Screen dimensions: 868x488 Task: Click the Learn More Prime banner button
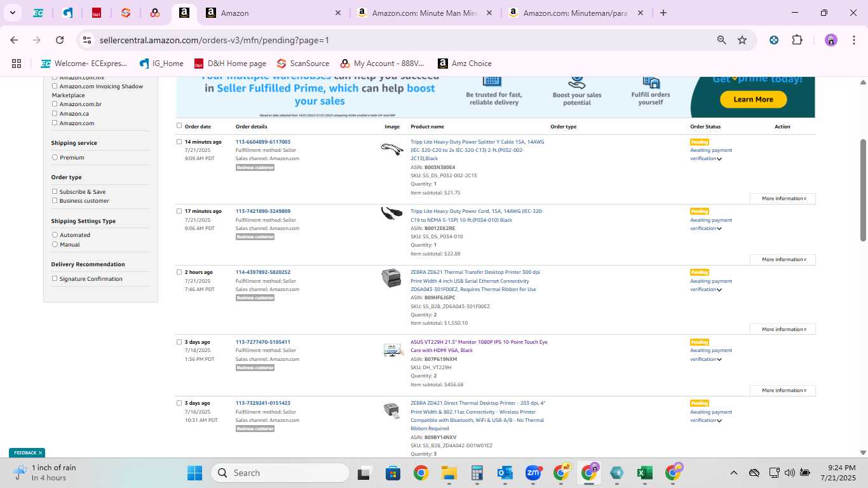(753, 99)
